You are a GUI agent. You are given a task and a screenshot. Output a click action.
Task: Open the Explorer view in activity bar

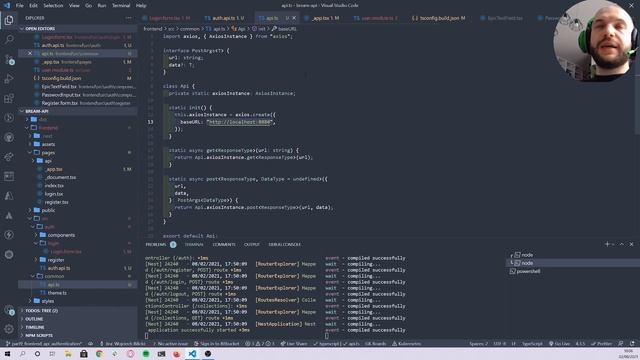coord(9,20)
